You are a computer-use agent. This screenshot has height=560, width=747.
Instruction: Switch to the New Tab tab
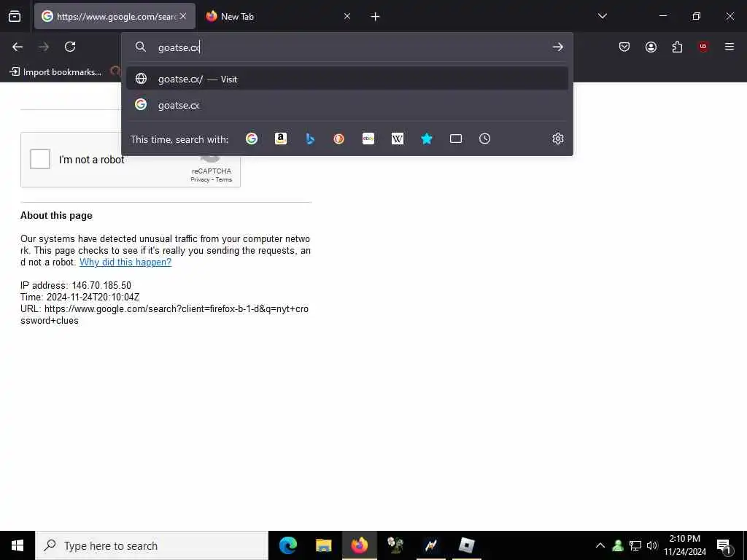pos(278,16)
